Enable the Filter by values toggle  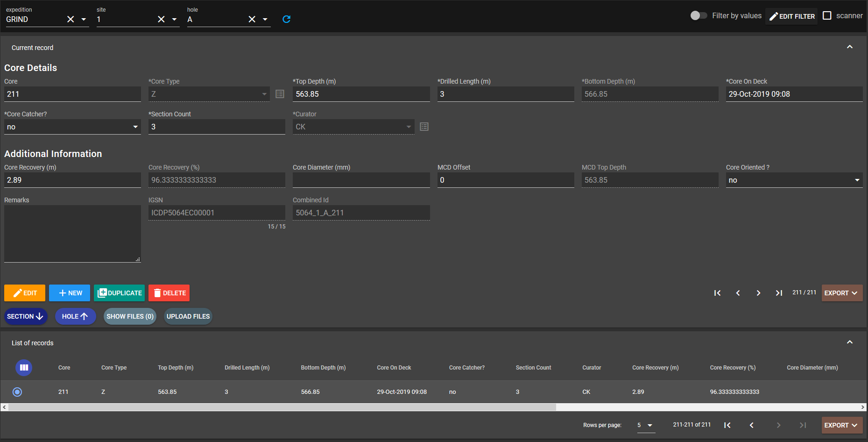699,15
